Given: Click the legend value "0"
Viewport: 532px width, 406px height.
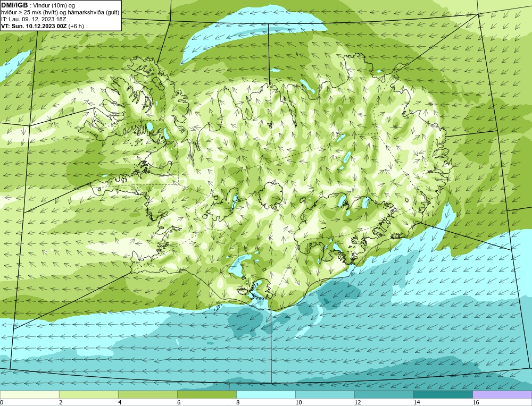Looking at the screenshot, I should (2, 402).
